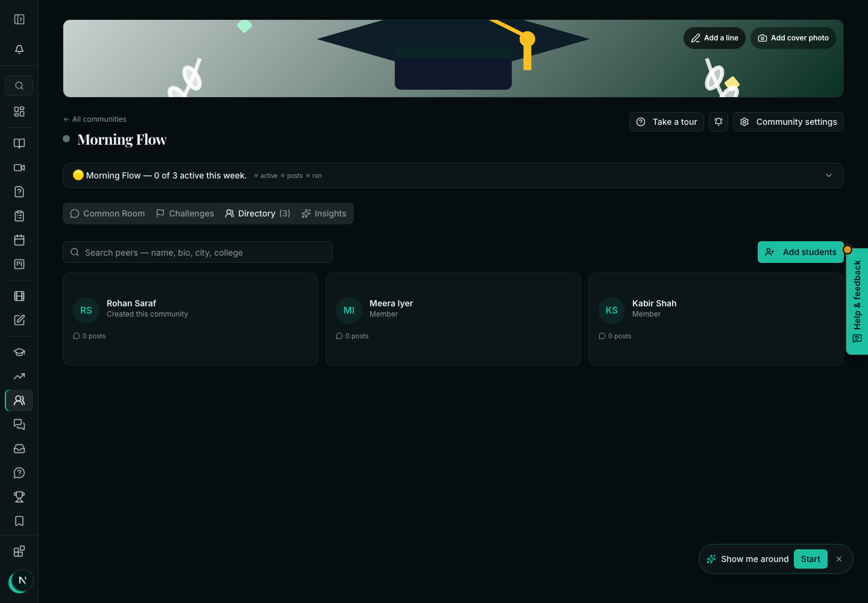The image size is (868, 603).
Task: Switch to the Common Room tab
Action: point(107,213)
